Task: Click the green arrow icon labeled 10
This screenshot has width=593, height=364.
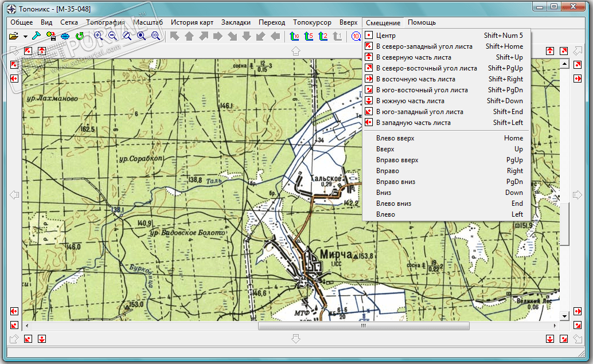Action: point(295,36)
